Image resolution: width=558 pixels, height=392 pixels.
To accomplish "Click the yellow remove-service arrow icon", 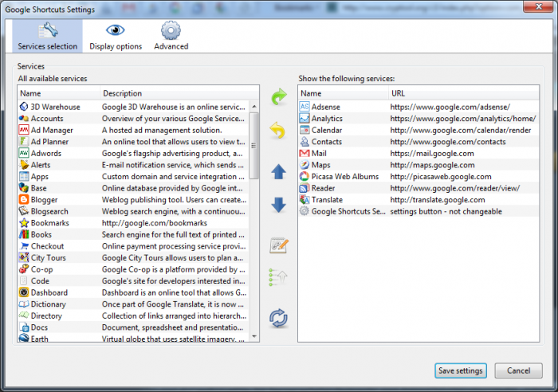I will (x=278, y=130).
